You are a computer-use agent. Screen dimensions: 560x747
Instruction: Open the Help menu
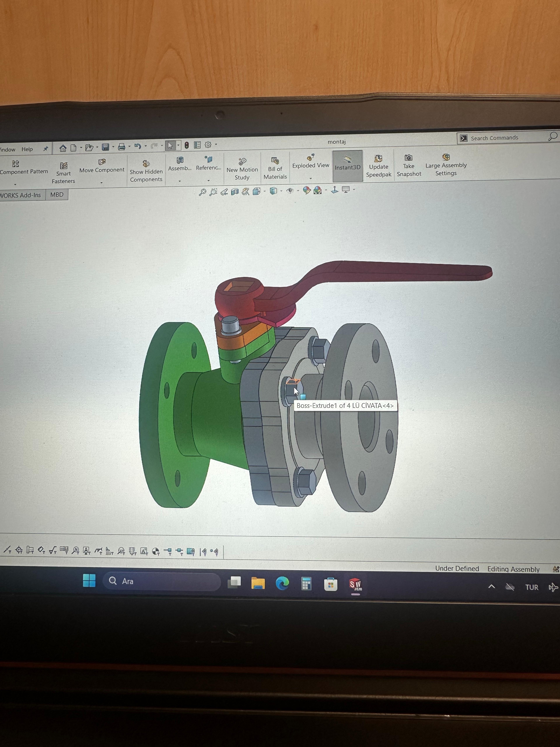27,149
